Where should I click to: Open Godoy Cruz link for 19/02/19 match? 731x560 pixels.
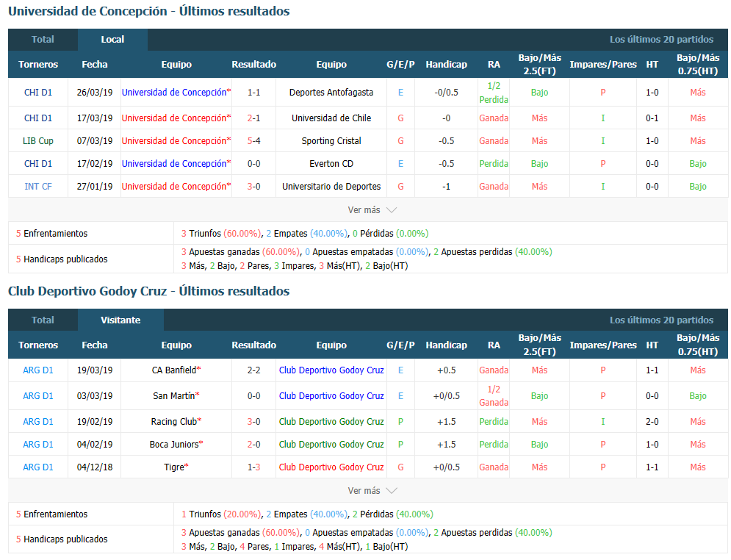(x=331, y=422)
